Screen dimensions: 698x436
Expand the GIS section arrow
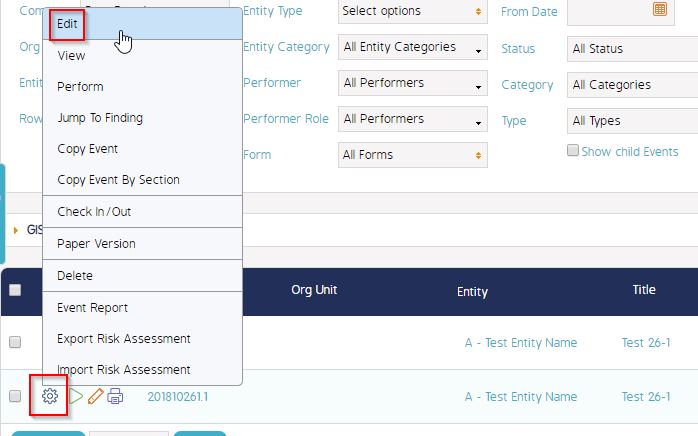[16, 230]
